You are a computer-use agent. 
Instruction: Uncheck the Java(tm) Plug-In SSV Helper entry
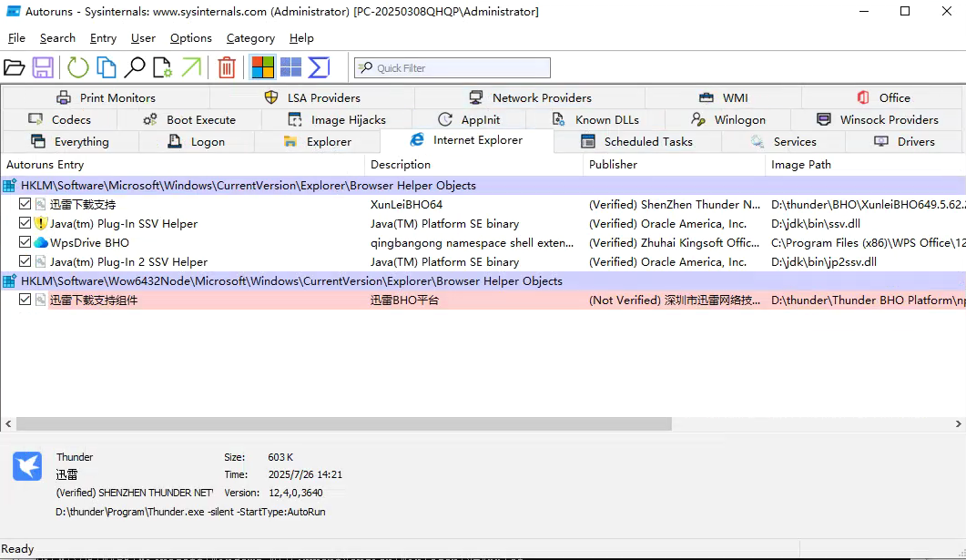[23, 223]
